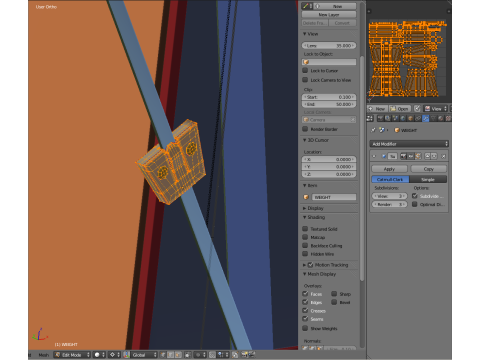Open proportional editing dropdown in header
The height and width of the screenshot is (360, 480).
(x=201, y=355)
